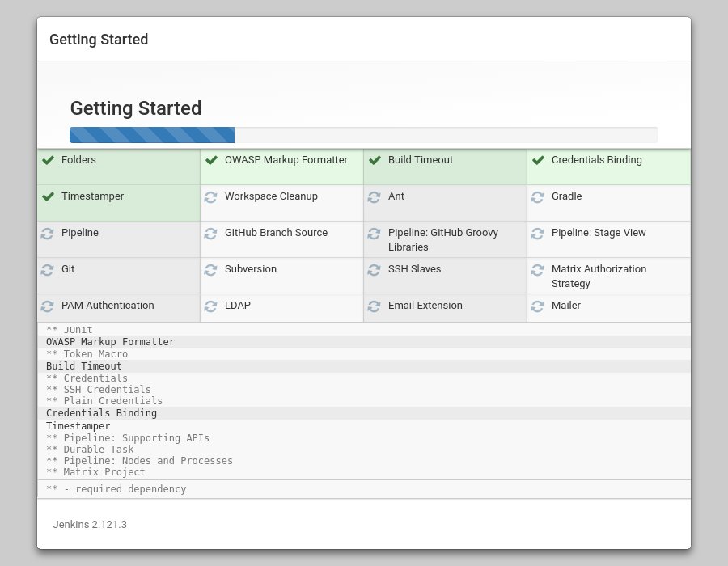Click the spinner next to Matrix Authorization Strategy
The width and height of the screenshot is (728, 566).
538,270
